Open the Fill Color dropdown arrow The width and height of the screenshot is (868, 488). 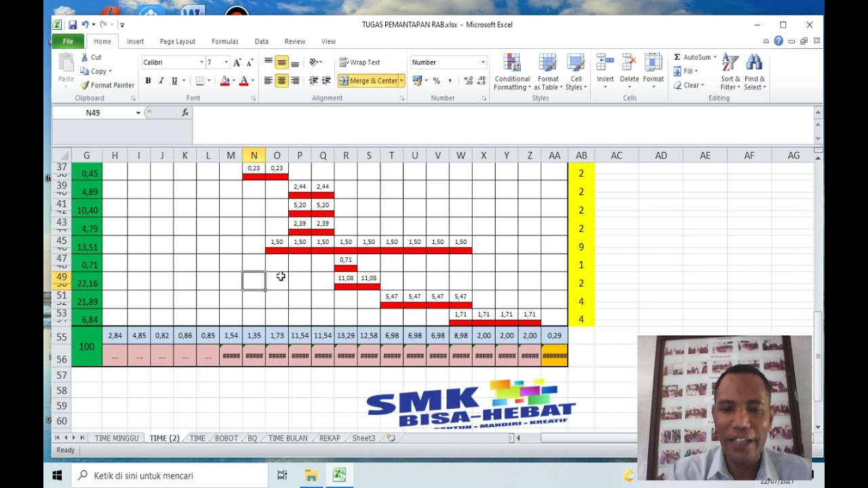234,81
